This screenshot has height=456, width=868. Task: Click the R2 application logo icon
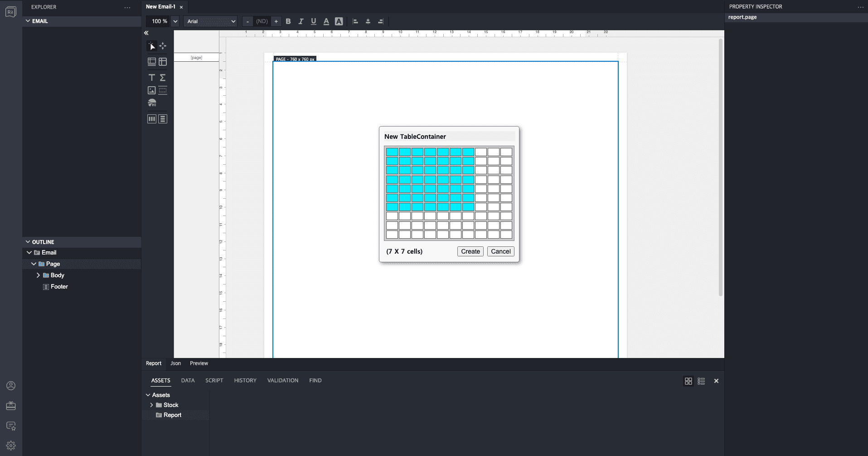click(11, 12)
